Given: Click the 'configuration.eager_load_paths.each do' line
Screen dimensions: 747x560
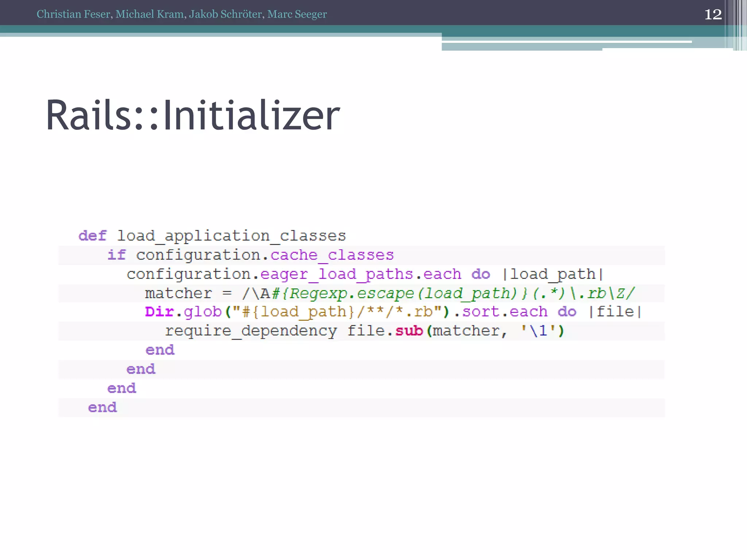Looking at the screenshot, I should click(365, 274).
